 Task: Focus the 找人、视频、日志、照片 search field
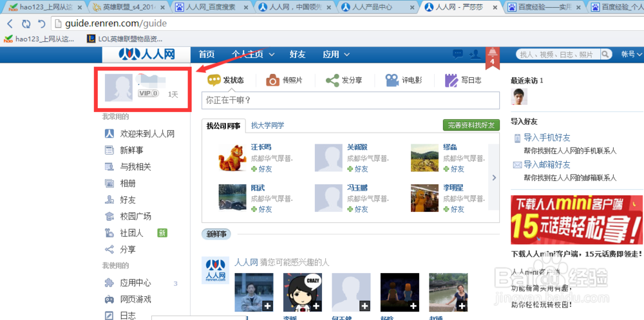[x=558, y=54]
